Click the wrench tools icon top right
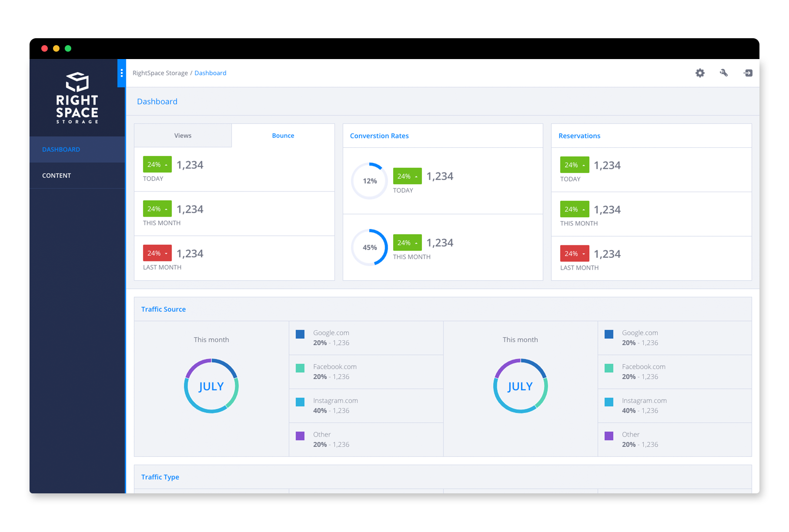Image resolution: width=789 pixels, height=532 pixels. click(x=724, y=73)
